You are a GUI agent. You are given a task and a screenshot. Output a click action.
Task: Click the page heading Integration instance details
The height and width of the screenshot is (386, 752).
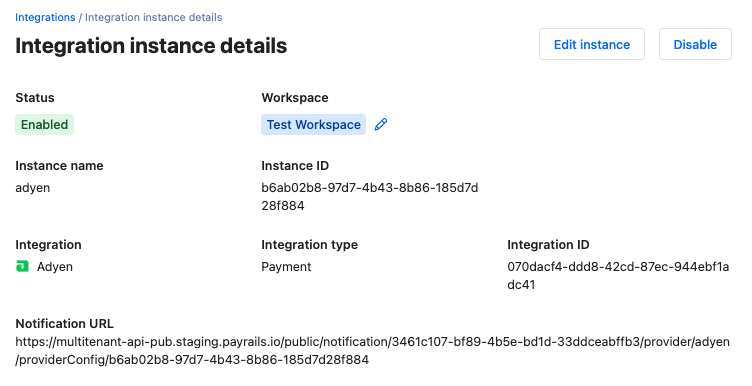[x=151, y=46]
